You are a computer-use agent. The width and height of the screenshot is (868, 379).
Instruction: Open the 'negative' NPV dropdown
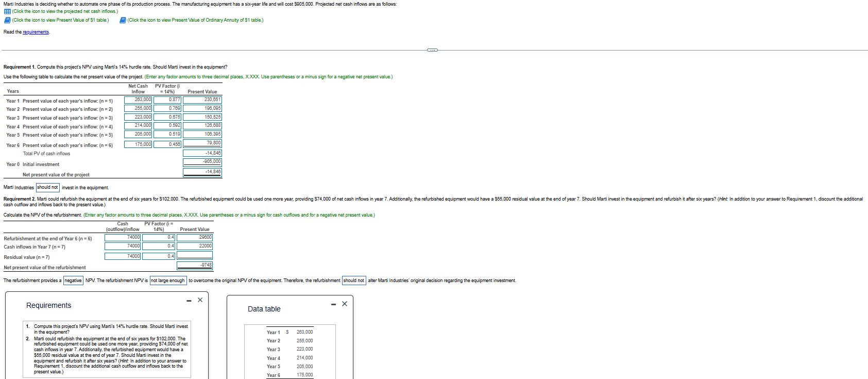click(x=73, y=281)
